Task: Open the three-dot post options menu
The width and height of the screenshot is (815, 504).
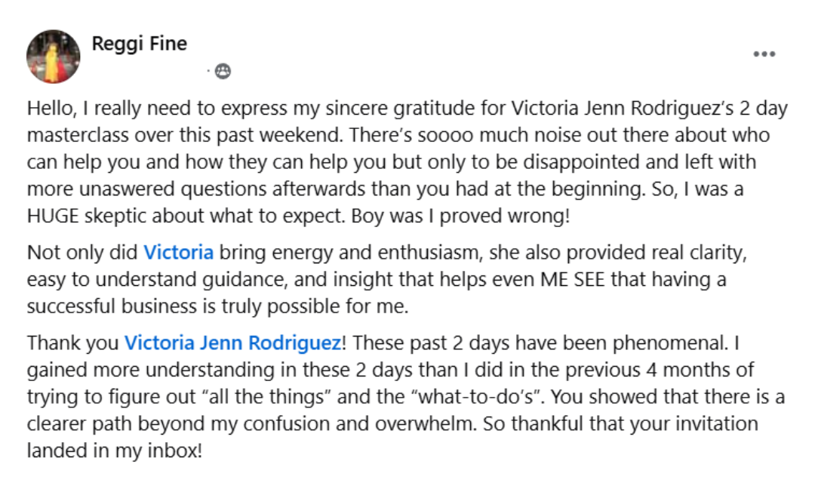Action: coord(764,54)
